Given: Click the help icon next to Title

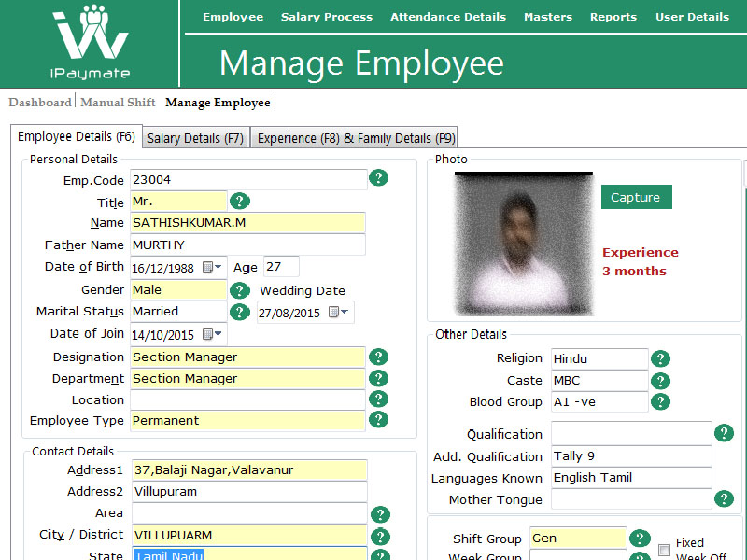Looking at the screenshot, I should tap(240, 201).
